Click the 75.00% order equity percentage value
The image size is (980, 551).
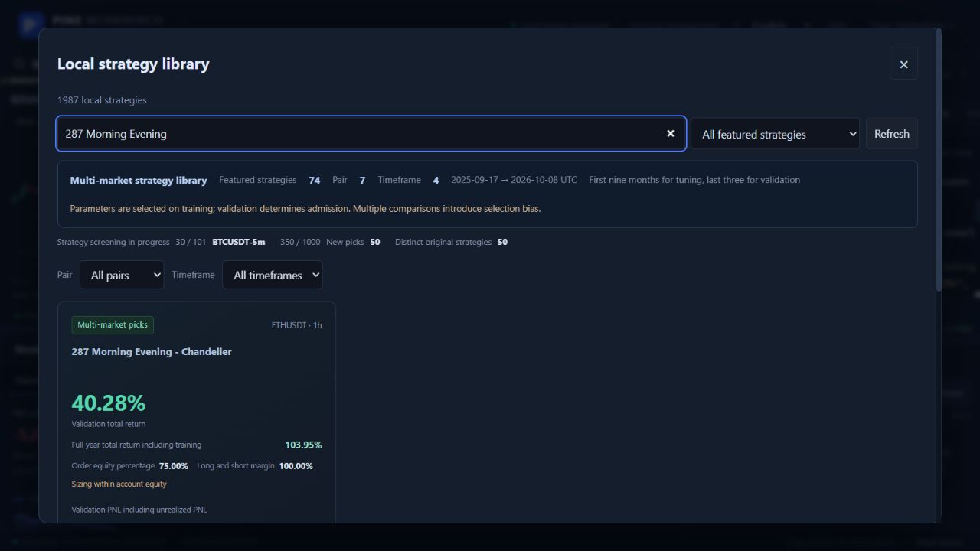coord(174,466)
